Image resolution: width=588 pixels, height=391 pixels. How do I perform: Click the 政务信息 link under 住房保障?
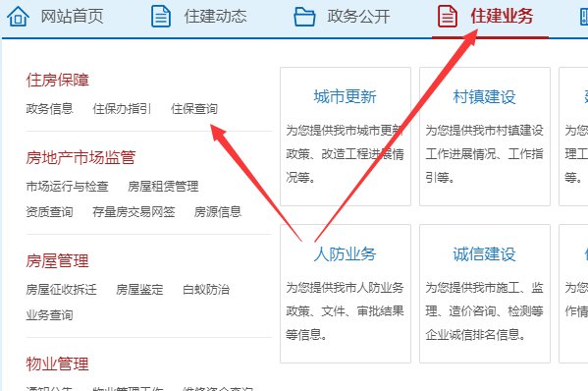click(x=49, y=109)
